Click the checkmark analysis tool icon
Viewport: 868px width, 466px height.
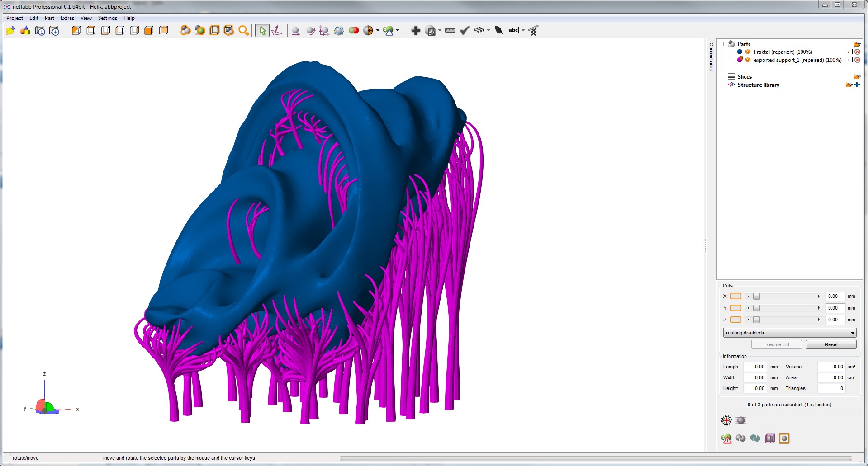click(465, 30)
